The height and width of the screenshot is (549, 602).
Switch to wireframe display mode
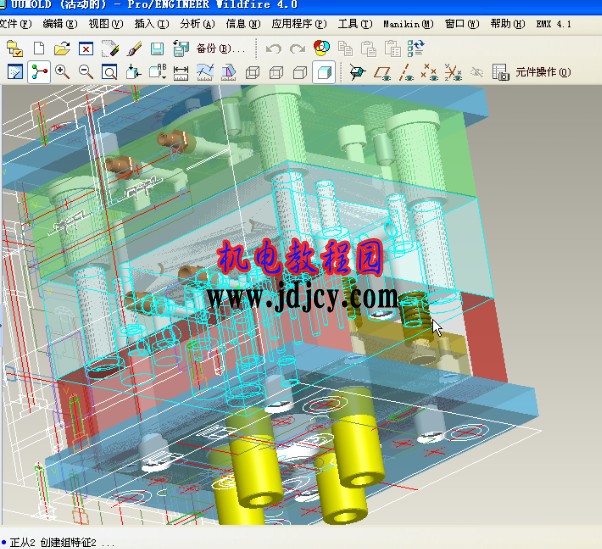253,72
